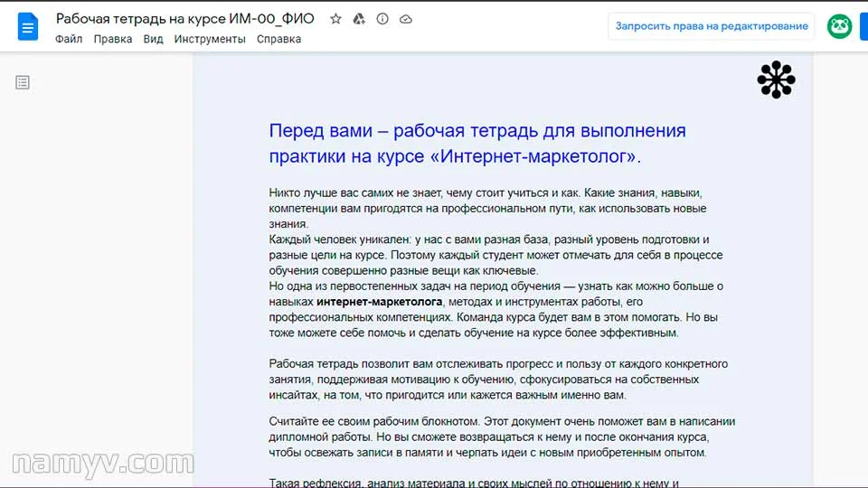Click paragraph starting with Никто лучше вас самих
The width and height of the screenshot is (868, 488).
coord(487,209)
